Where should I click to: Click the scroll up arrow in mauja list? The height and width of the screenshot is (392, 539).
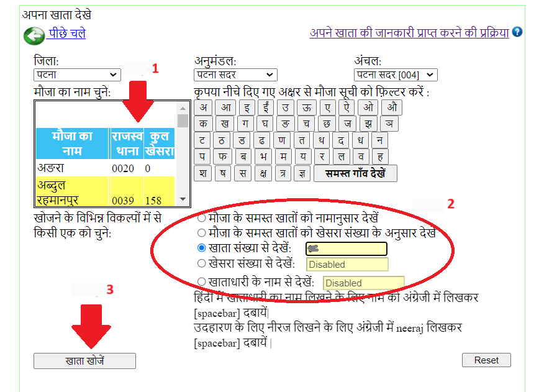pyautogui.click(x=183, y=108)
